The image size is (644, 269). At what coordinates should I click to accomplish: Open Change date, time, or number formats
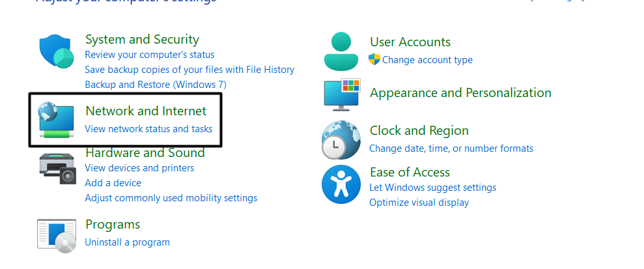point(451,149)
